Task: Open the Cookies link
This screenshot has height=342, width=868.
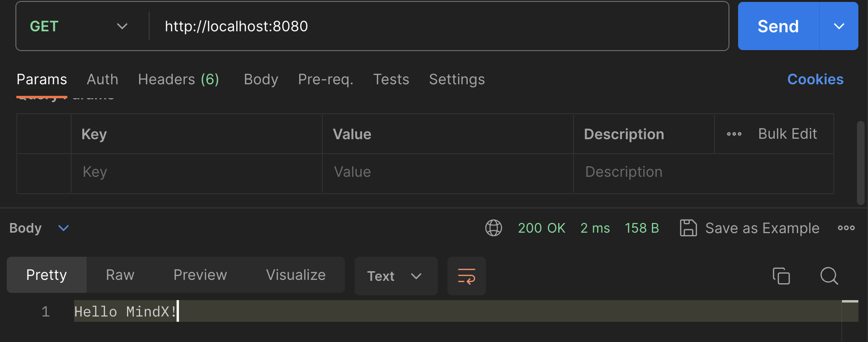Action: click(x=815, y=79)
